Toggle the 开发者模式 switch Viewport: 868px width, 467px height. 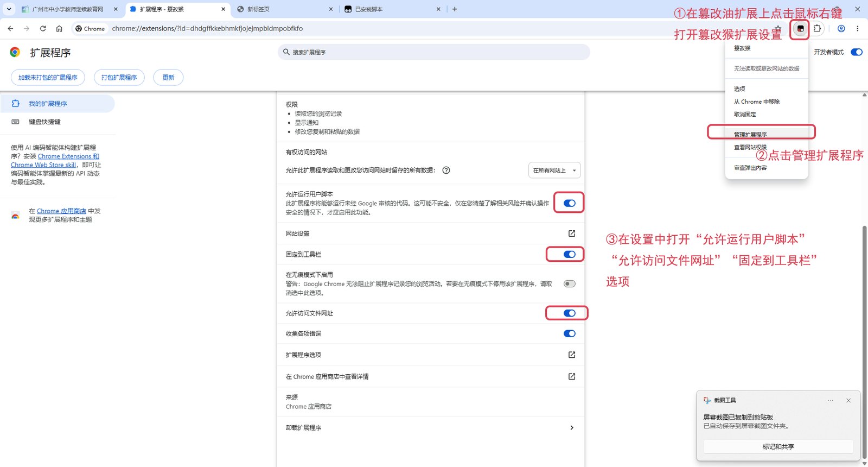(857, 52)
